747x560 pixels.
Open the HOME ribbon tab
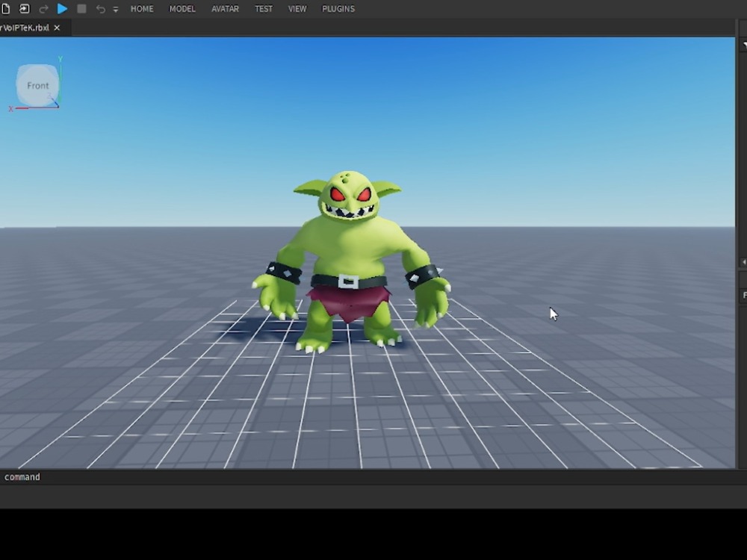tap(142, 9)
